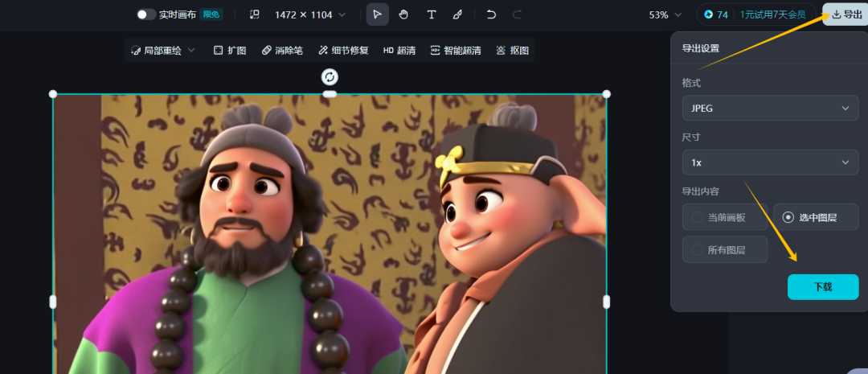This screenshot has height=374, width=868.
Task: Open the 53% zoom dropdown
Action: (x=665, y=14)
